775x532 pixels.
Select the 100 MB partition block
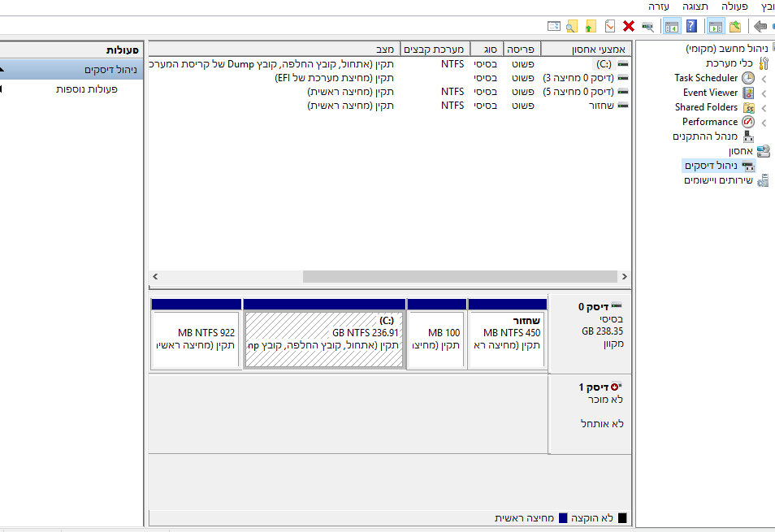[x=436, y=334]
